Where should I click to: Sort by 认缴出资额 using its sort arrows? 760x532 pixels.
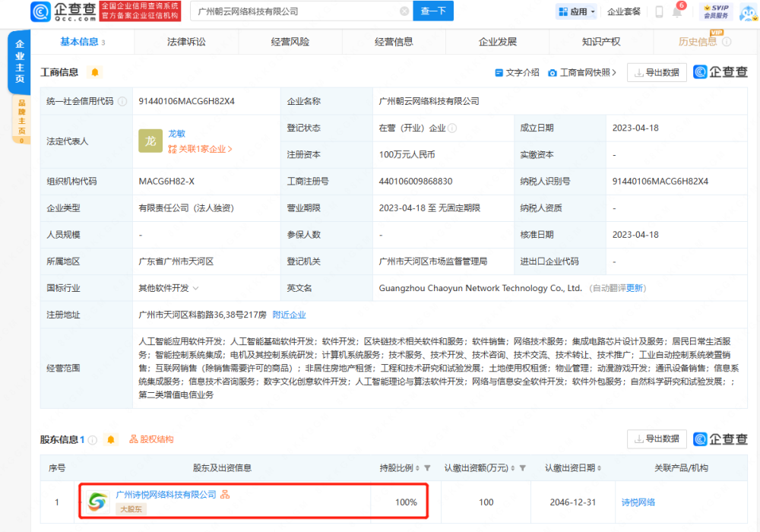(513, 468)
